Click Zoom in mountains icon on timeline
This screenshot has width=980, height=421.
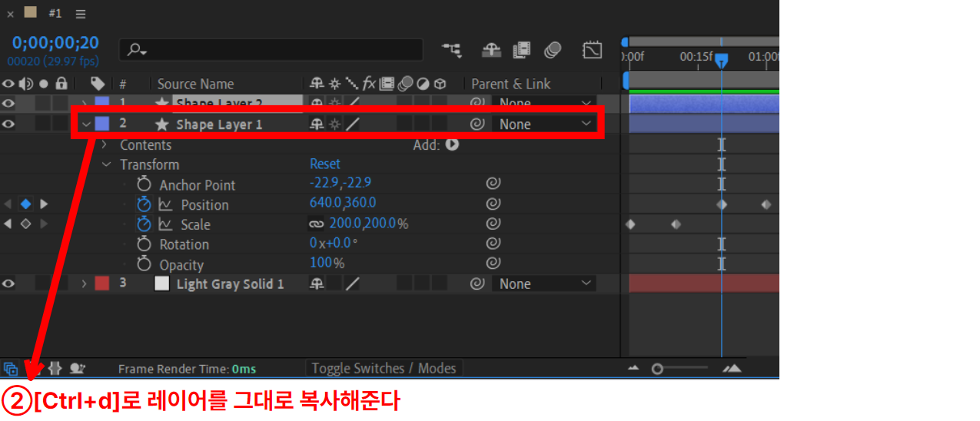(733, 369)
